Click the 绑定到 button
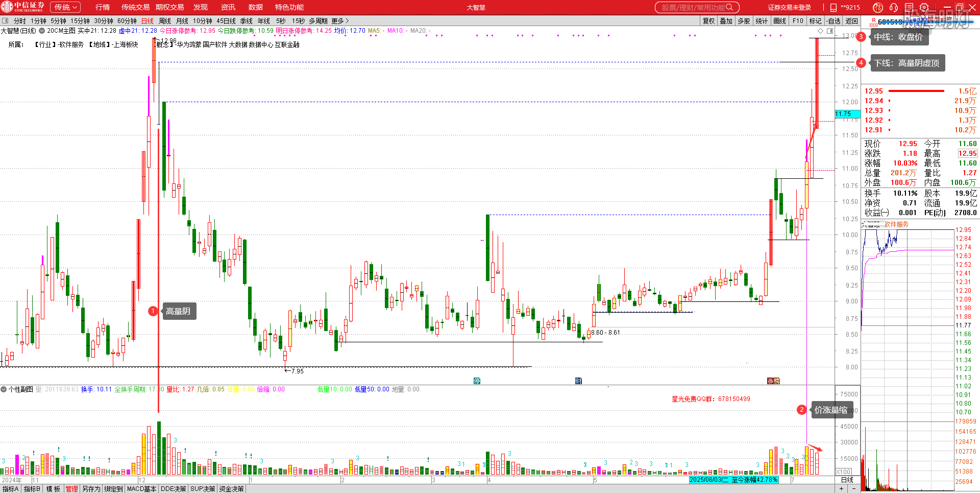 pyautogui.click(x=114, y=489)
